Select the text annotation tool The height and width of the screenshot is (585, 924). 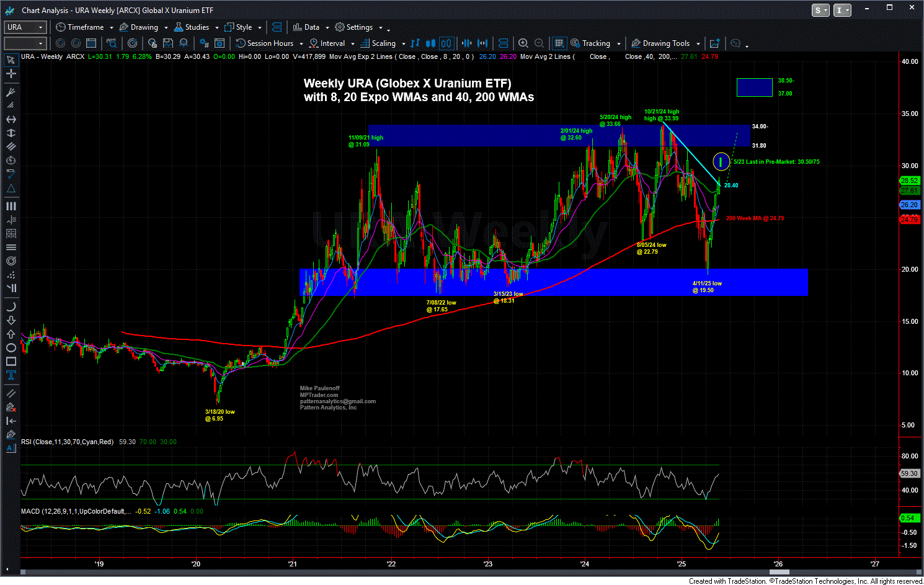click(x=11, y=375)
